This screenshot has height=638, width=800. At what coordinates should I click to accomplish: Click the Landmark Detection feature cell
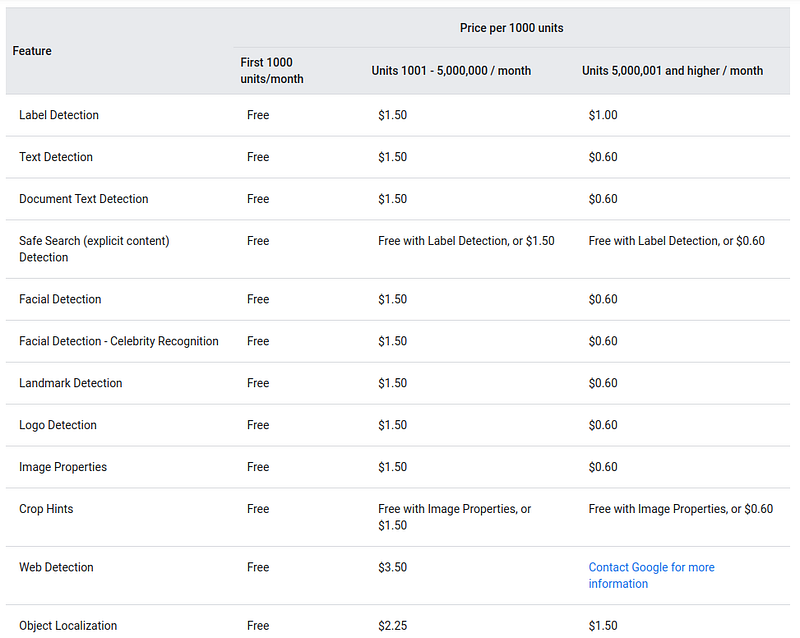[70, 383]
